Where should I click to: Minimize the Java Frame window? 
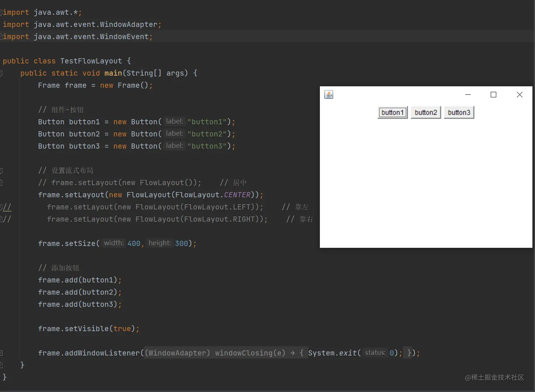[x=468, y=95]
